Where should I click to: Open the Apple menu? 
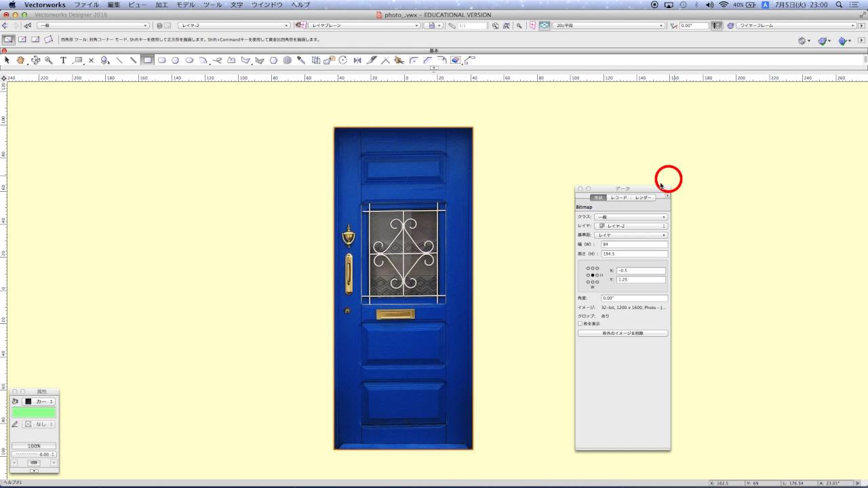(12, 5)
